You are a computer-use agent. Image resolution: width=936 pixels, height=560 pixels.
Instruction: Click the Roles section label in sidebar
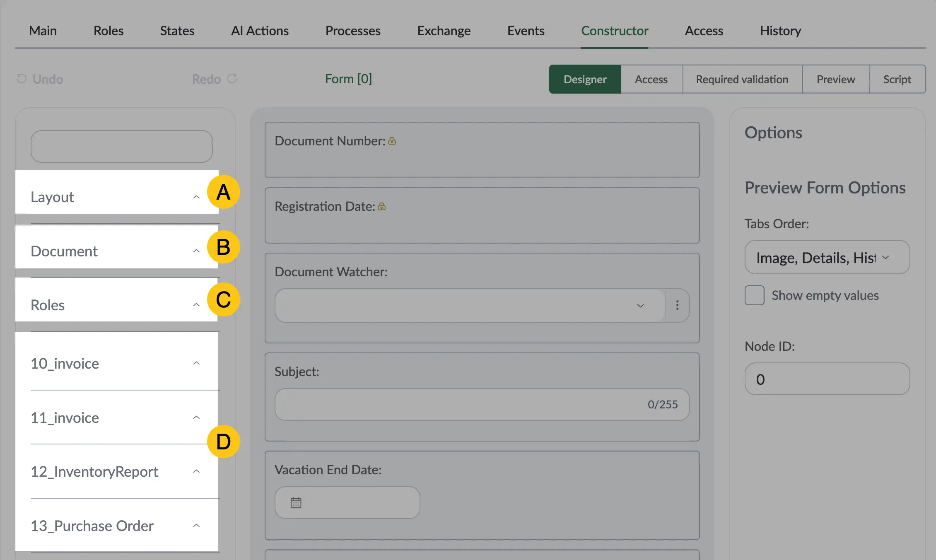pyautogui.click(x=48, y=305)
